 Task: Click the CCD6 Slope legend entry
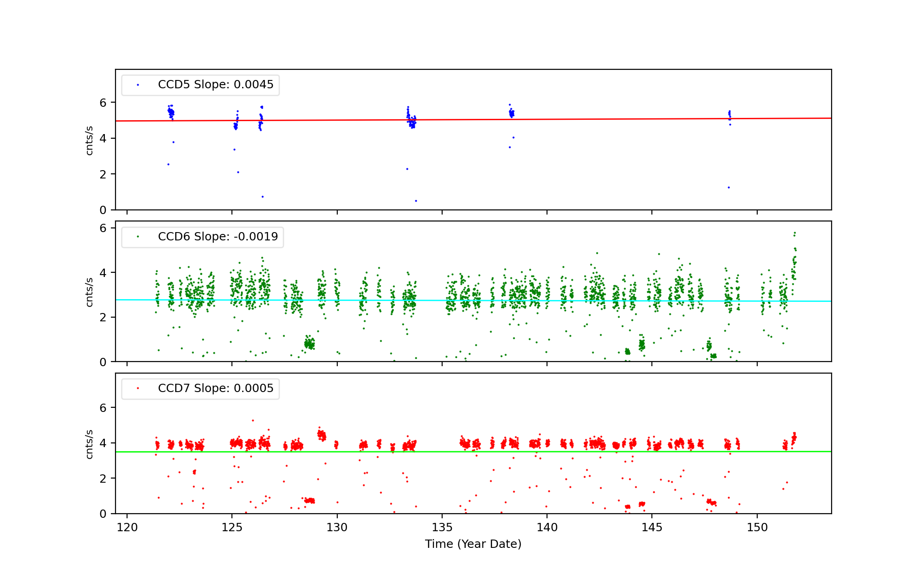pos(218,237)
